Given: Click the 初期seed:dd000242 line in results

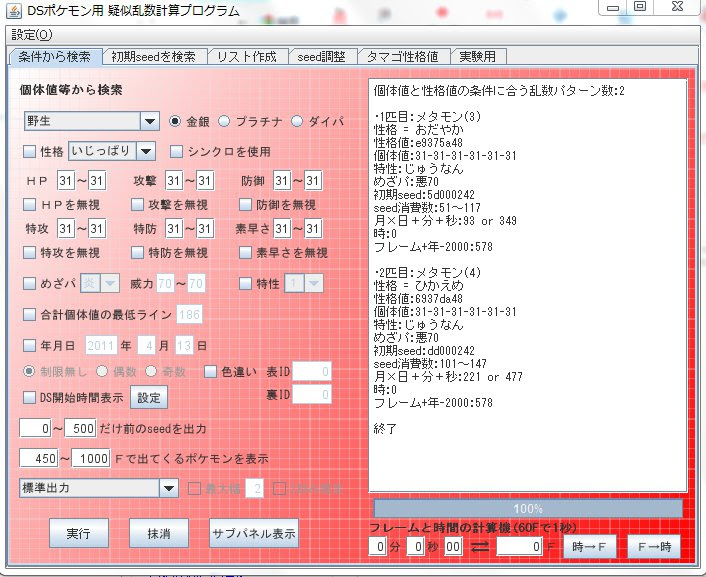Looking at the screenshot, I should pos(424,350).
